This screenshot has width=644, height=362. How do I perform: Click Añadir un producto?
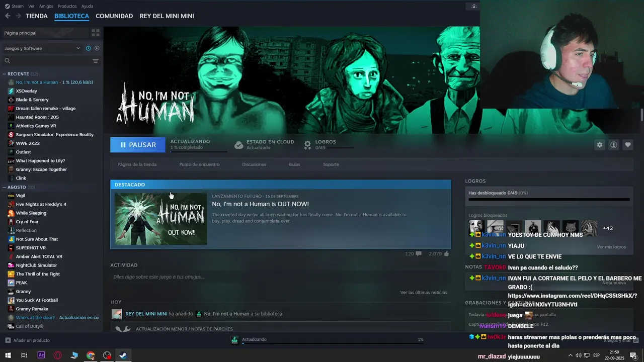point(27,340)
